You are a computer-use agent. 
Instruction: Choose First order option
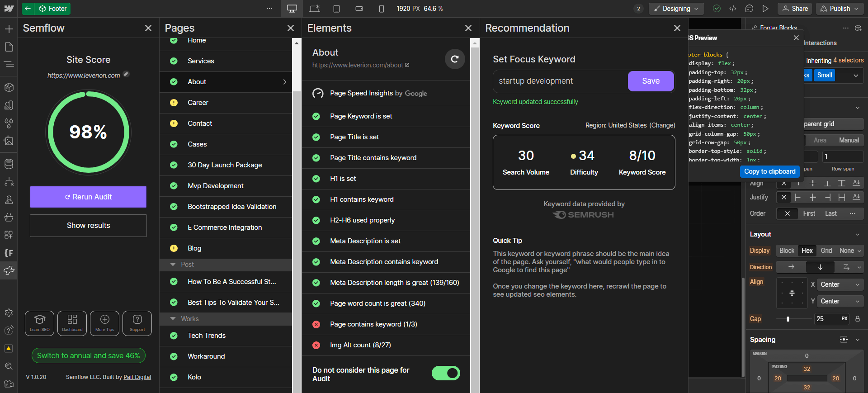809,213
